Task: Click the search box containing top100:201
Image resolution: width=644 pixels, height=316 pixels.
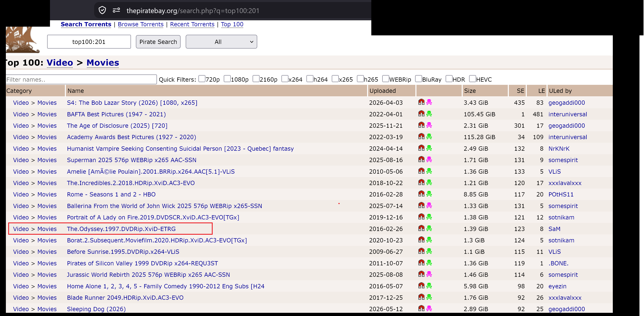Action: [89, 42]
